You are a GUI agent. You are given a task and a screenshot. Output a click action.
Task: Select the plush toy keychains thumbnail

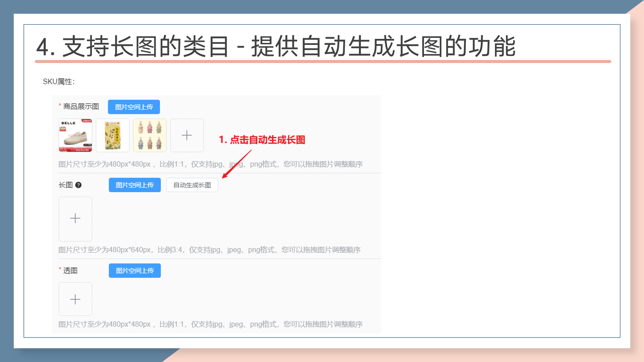click(x=150, y=135)
